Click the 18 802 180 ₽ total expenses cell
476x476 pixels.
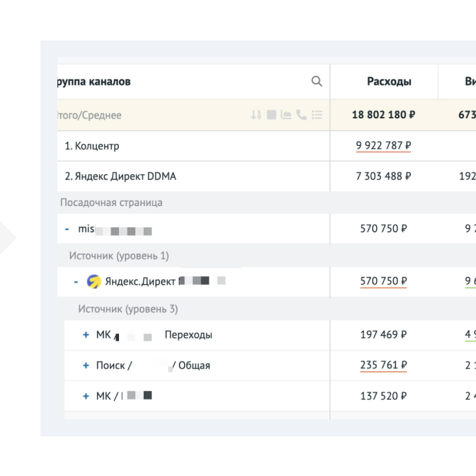pyautogui.click(x=383, y=115)
